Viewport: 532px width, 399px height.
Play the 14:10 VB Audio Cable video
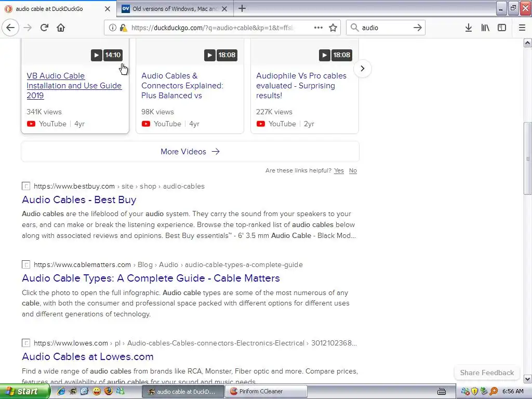click(x=107, y=55)
